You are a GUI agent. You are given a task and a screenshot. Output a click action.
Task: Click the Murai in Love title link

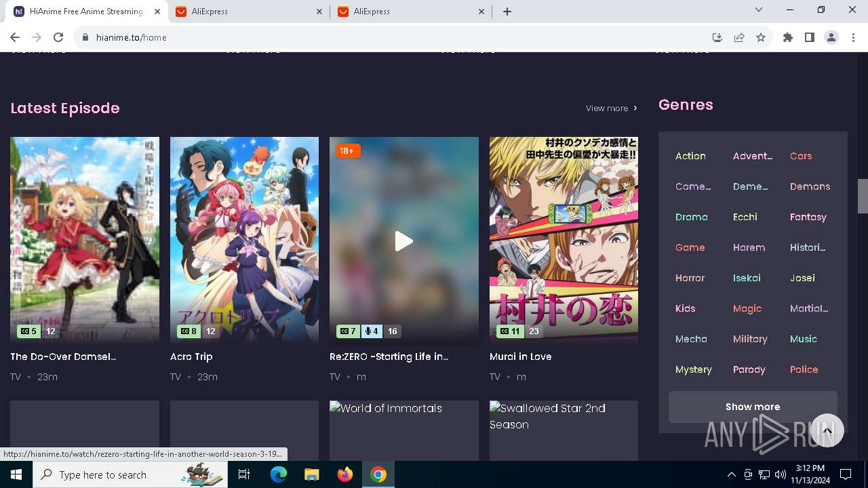(x=521, y=357)
